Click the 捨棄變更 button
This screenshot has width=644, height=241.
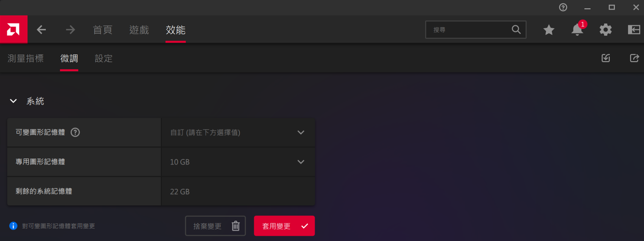tap(215, 226)
